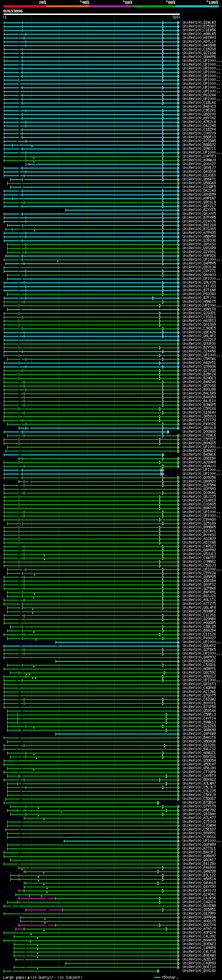Select hit label UniRef100_O65851

point(199,910)
